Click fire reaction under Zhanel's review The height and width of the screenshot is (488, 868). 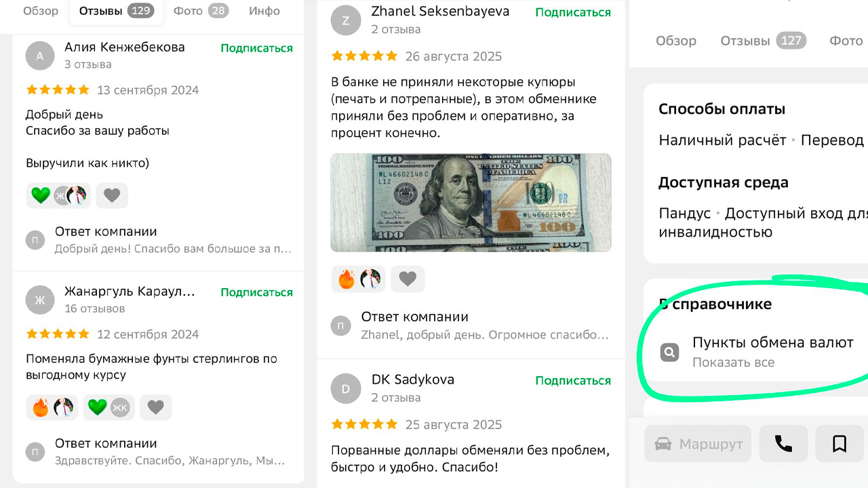(x=359, y=279)
